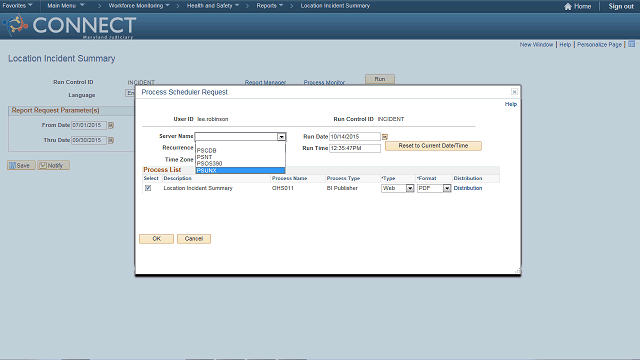The image size is (640, 360).
Task: Open the From Date calendar icon
Action: click(x=111, y=125)
